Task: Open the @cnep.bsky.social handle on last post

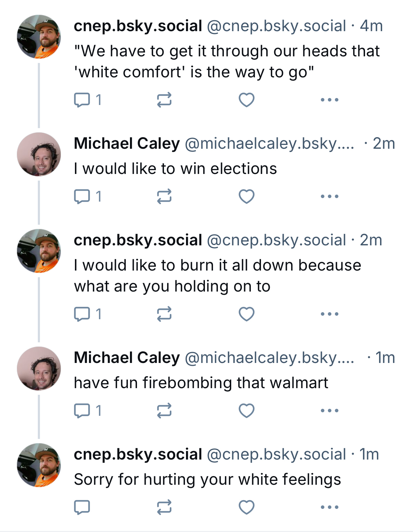Action: [276, 454]
